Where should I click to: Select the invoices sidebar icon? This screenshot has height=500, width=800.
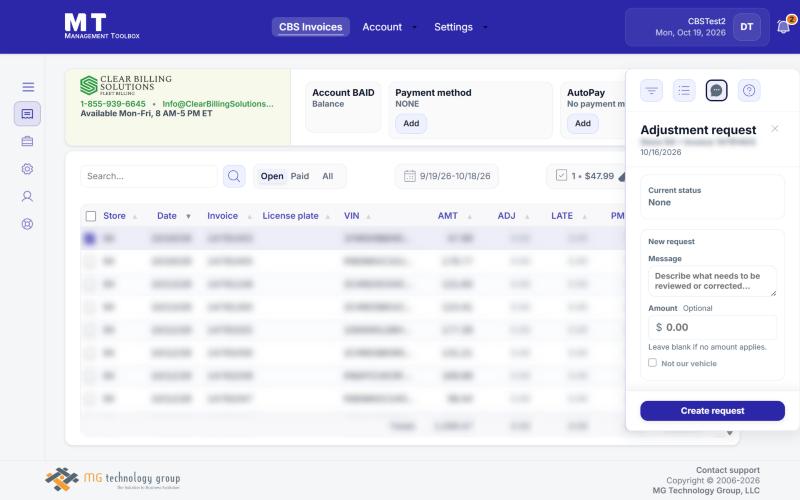pyautogui.click(x=28, y=114)
